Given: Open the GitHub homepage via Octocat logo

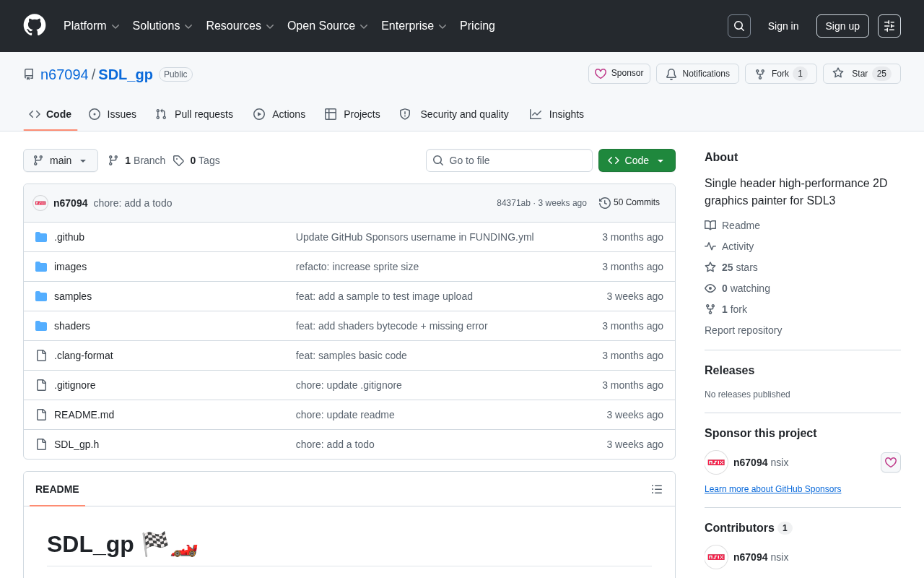Looking at the screenshot, I should [35, 26].
